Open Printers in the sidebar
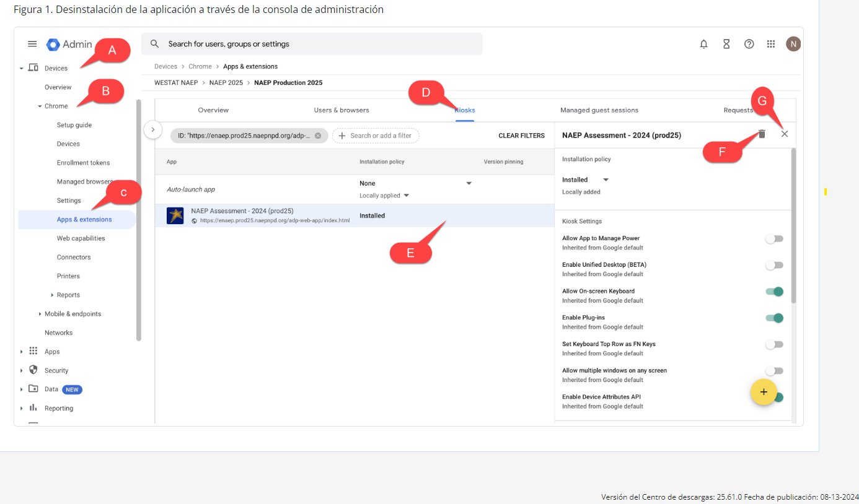Viewport: 859px width, 504px height. [x=68, y=276]
